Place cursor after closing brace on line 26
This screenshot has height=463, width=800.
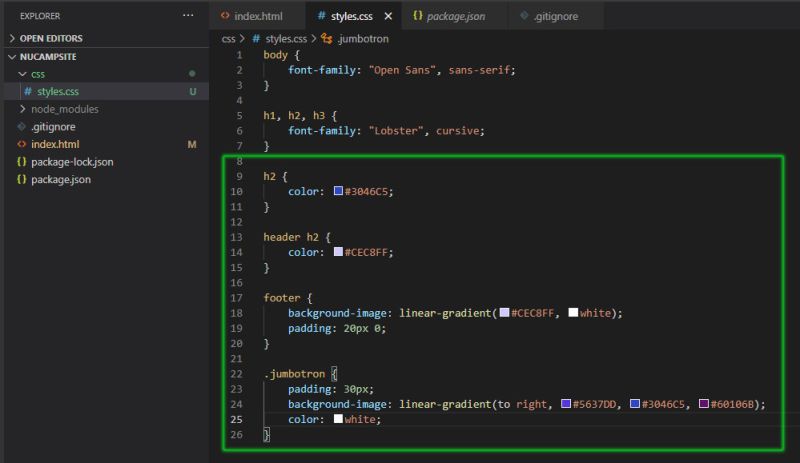point(270,434)
